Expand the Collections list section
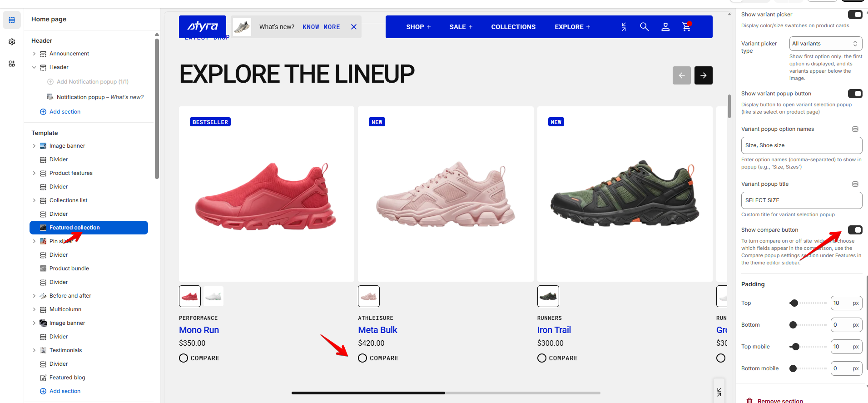Viewport: 868px width, 403px height. tap(34, 200)
